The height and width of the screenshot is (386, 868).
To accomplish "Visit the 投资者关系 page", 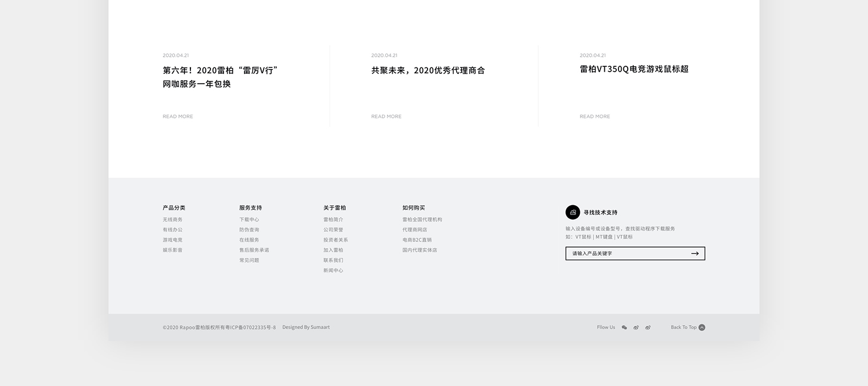I will coord(335,240).
